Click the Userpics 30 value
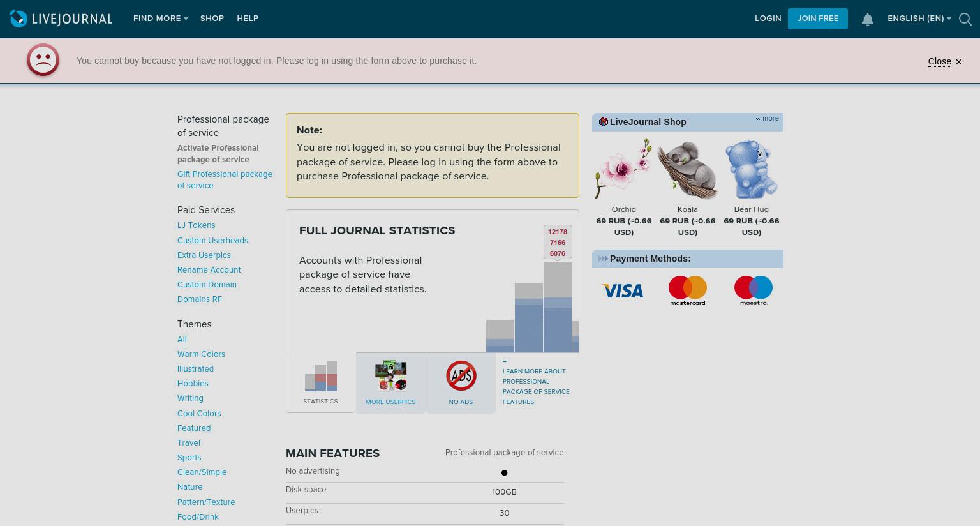The width and height of the screenshot is (980, 526). coord(504,513)
